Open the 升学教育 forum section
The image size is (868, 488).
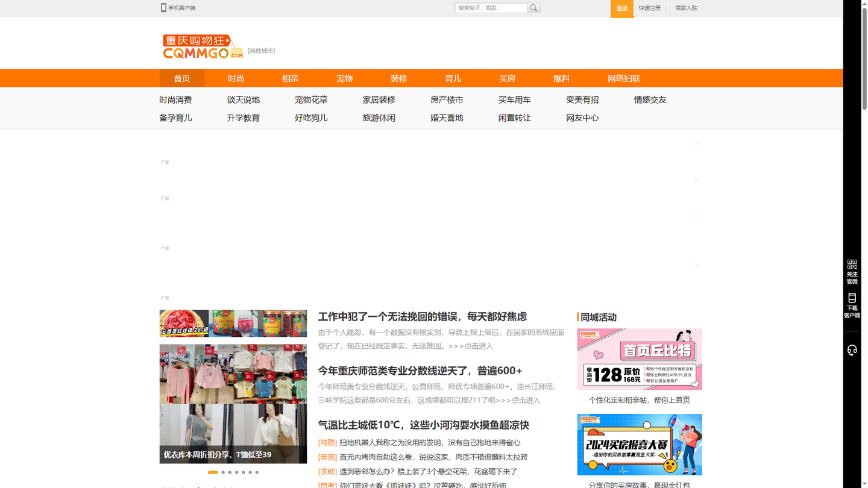244,118
